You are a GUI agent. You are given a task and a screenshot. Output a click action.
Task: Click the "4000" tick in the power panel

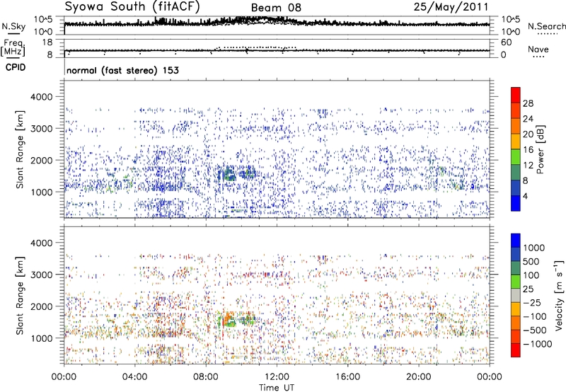click(42, 97)
